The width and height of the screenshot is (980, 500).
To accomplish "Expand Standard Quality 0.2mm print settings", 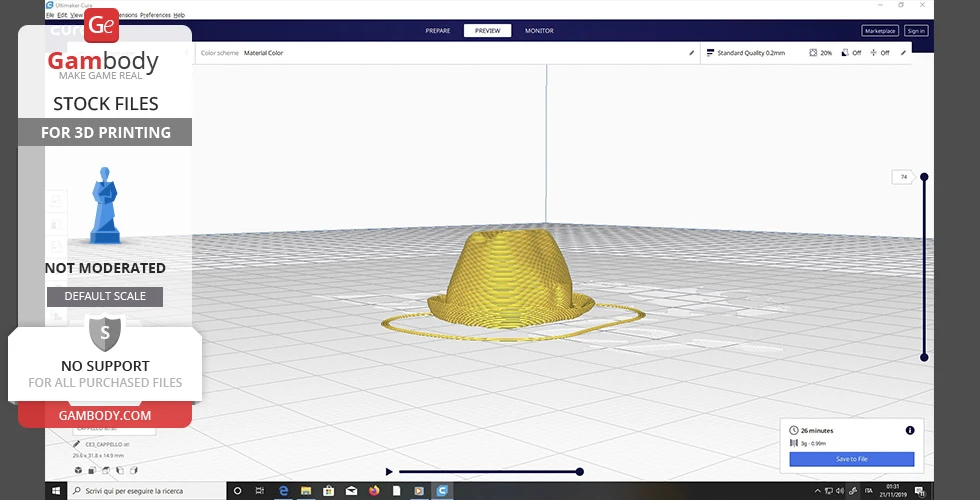I will click(x=751, y=53).
